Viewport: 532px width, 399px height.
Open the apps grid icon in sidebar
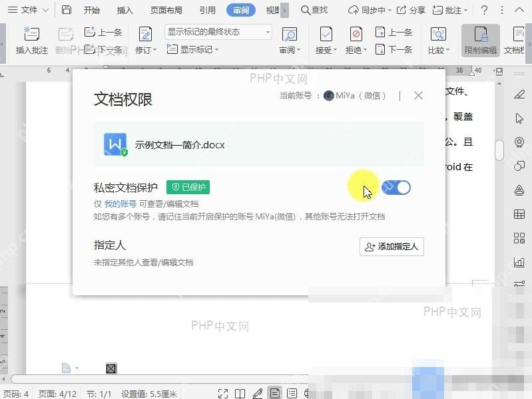click(519, 238)
